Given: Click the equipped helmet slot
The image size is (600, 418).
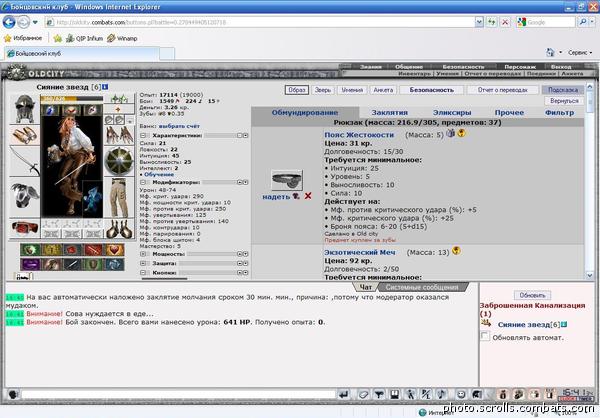Looking at the screenshot, I should (24, 109).
